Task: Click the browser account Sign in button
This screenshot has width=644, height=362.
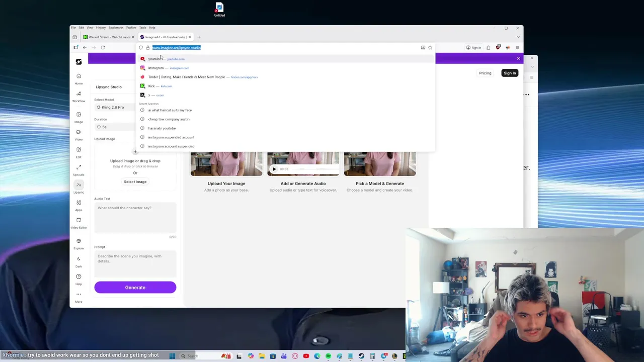Action: tap(473, 48)
